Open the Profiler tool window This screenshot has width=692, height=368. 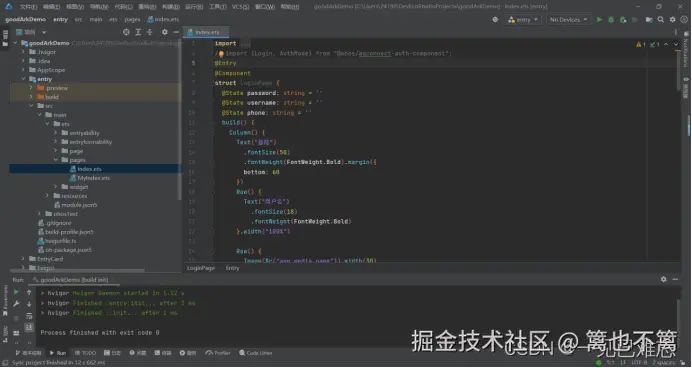pos(218,353)
